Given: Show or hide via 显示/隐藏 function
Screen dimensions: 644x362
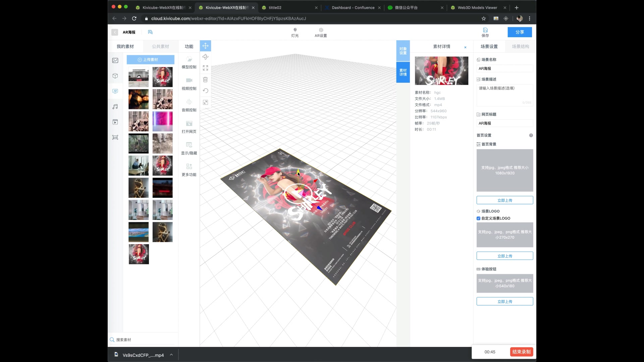Looking at the screenshot, I should coord(189,148).
